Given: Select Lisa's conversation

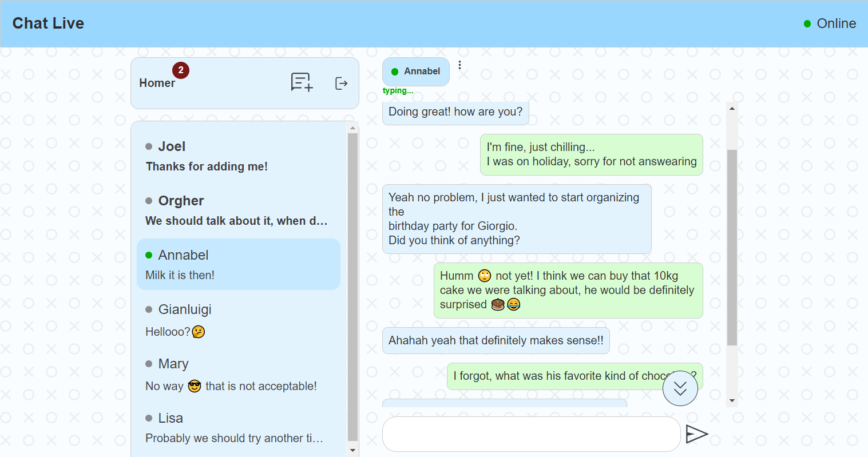Looking at the screenshot, I should tap(238, 428).
